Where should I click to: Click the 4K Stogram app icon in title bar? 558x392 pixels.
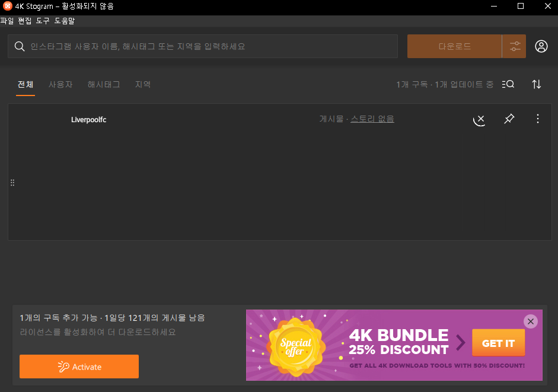coord(7,6)
